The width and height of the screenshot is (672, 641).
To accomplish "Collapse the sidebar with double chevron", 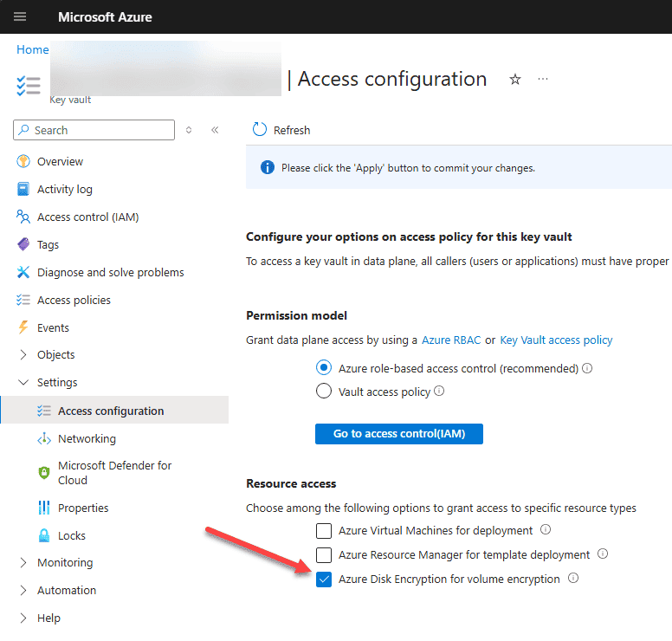I will coord(215,130).
